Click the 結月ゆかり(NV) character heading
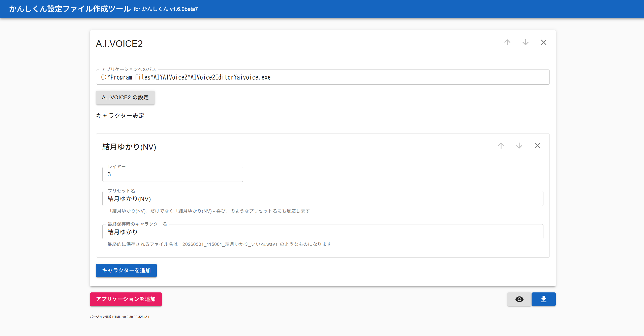Image resolution: width=644 pixels, height=336 pixels. [x=129, y=147]
